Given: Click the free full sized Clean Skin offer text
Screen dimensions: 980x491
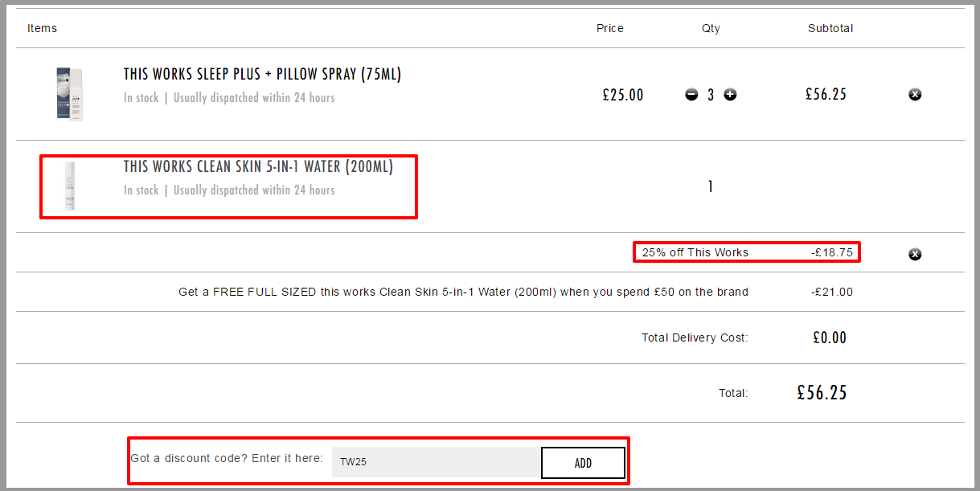Looking at the screenshot, I should 463,292.
